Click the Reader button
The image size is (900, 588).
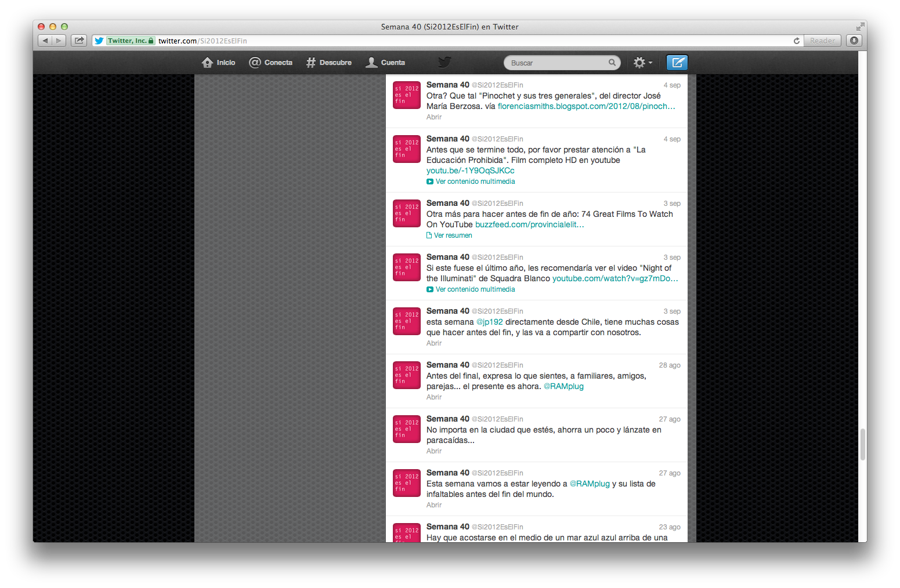[822, 41]
